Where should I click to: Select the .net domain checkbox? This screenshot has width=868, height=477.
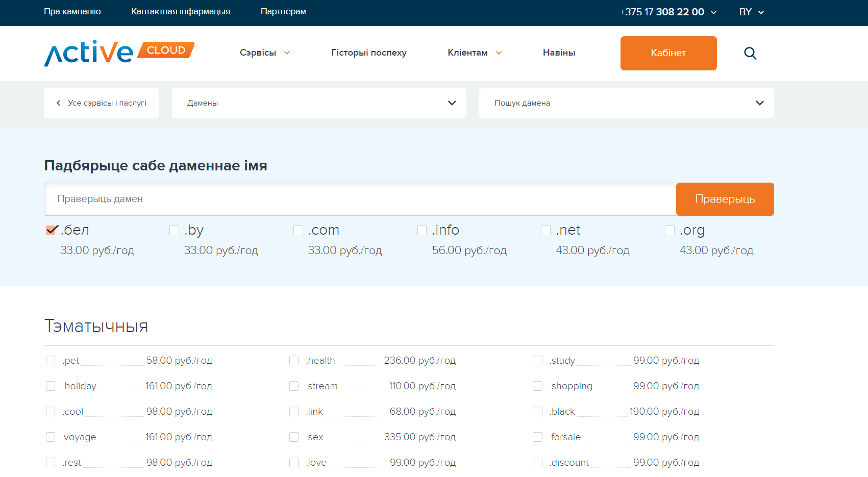[x=545, y=231]
